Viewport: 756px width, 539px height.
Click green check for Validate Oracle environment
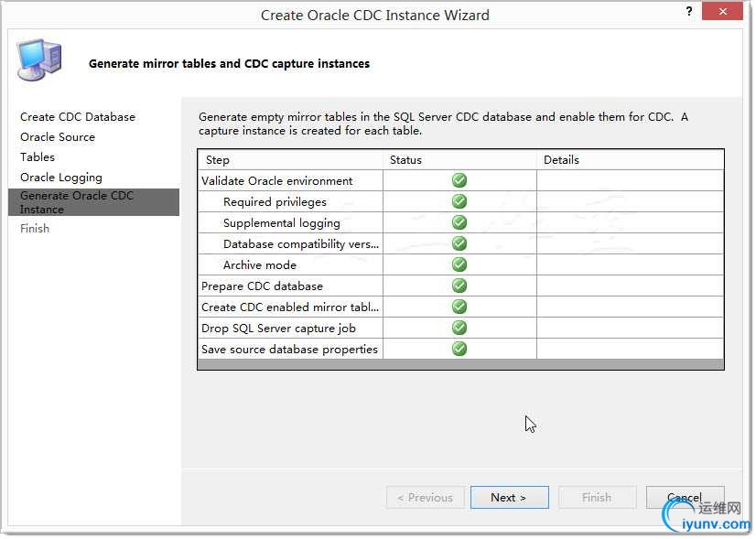(x=459, y=180)
